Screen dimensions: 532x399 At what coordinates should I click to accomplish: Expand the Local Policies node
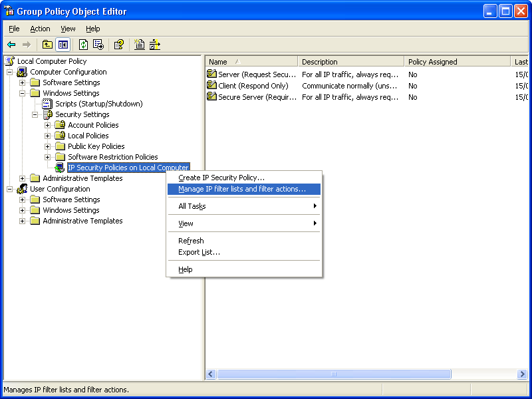(47, 136)
